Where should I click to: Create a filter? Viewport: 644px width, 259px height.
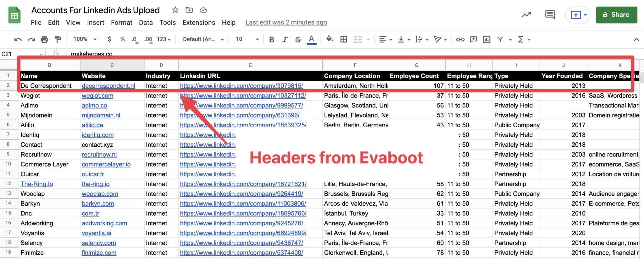click(x=500, y=39)
